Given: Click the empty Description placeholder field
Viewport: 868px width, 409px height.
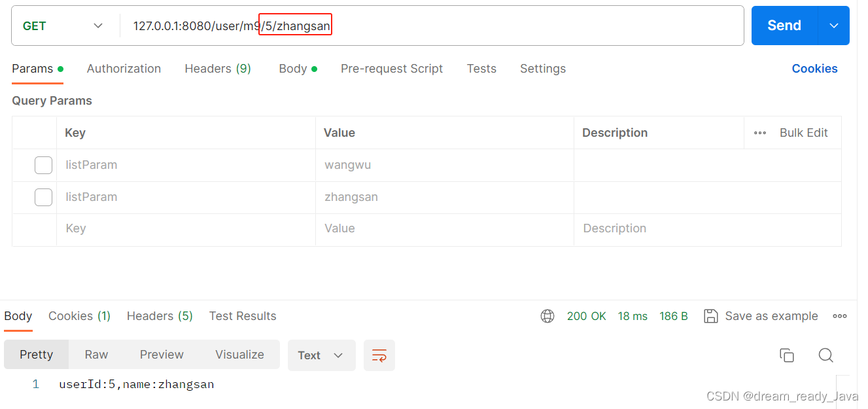Looking at the screenshot, I should tap(708, 228).
